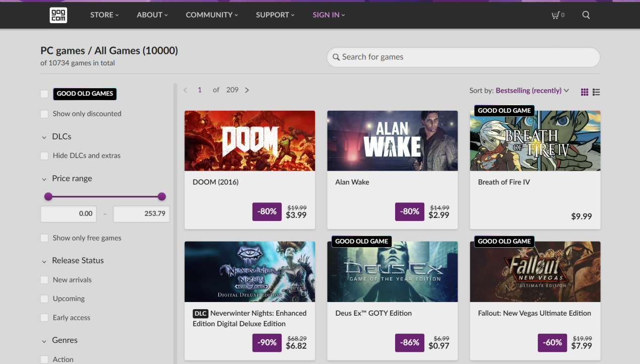Click the -90% badge on Neverwinter Nights
640x364 pixels.
pos(267,342)
